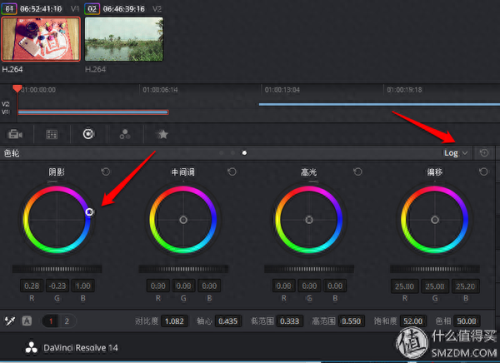Open the RGB Mixer palette icon
Screen dimensions: 500x363
[x=125, y=134]
